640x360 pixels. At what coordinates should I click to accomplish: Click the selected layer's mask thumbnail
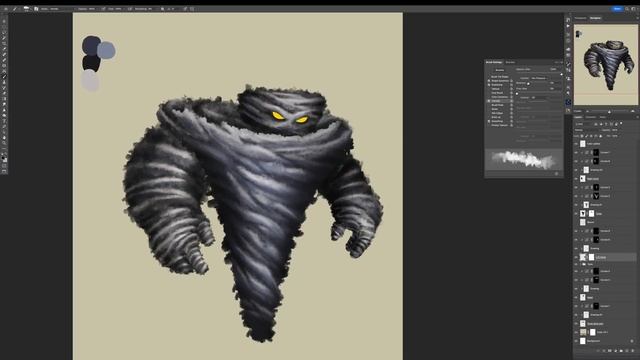(591, 257)
